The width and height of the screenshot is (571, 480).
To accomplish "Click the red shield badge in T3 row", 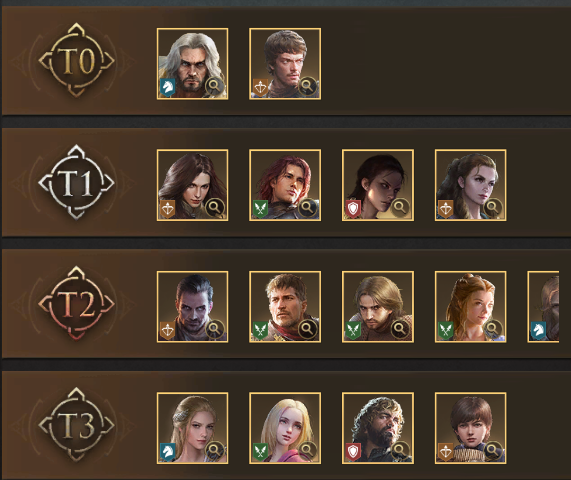I will [x=353, y=452].
